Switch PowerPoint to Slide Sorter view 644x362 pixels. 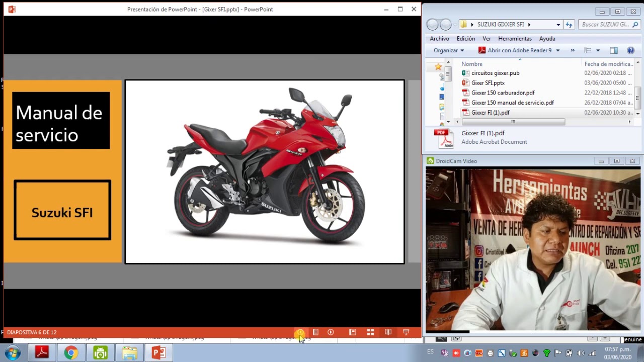[370, 332]
